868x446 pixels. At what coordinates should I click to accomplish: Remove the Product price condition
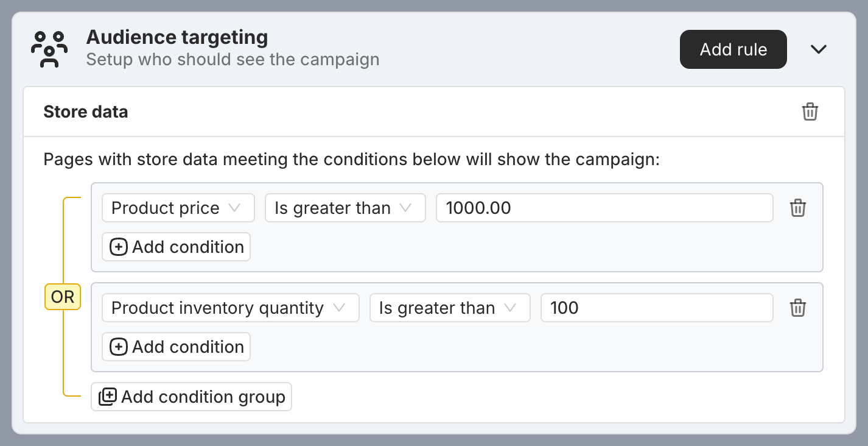pos(797,208)
